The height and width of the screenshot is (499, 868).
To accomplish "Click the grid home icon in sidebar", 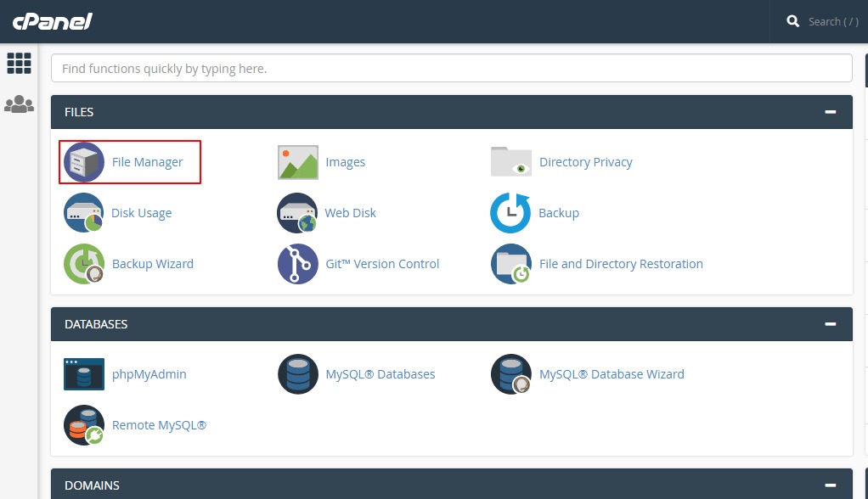I will tap(19, 63).
